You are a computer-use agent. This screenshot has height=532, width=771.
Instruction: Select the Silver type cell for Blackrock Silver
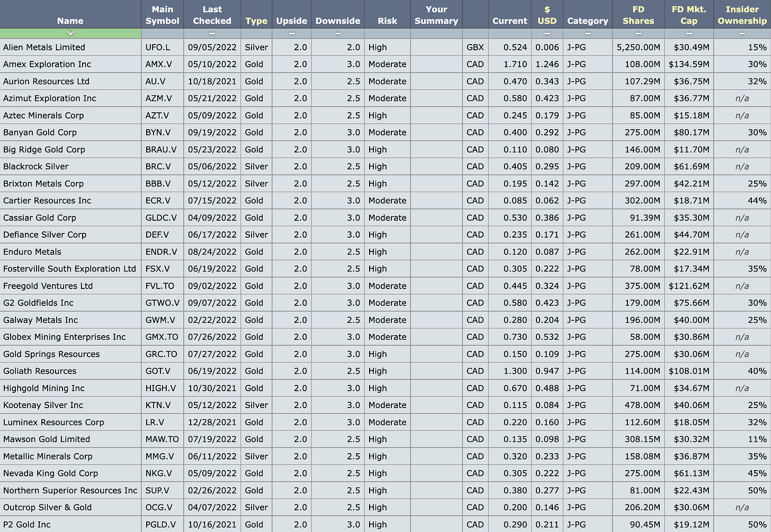tap(256, 166)
